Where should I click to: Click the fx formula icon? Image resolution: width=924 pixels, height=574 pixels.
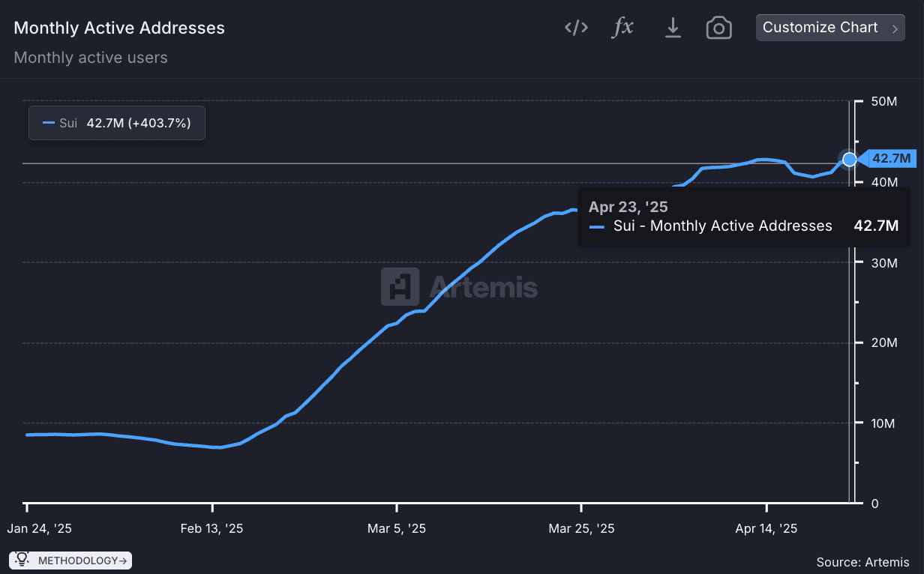pos(623,28)
